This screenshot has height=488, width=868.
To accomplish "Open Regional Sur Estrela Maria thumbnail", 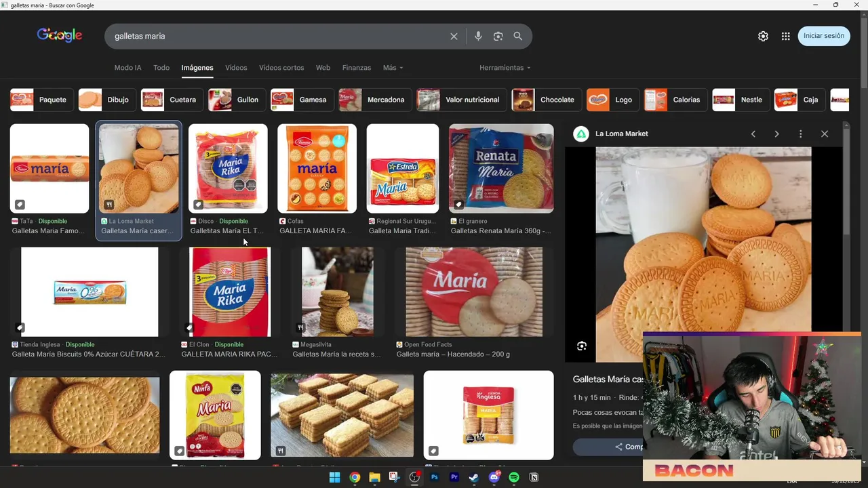I will coord(403,169).
